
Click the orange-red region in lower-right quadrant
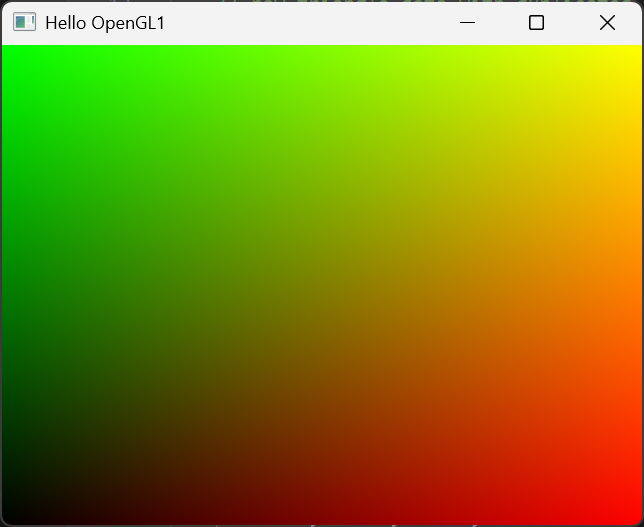(x=482, y=402)
